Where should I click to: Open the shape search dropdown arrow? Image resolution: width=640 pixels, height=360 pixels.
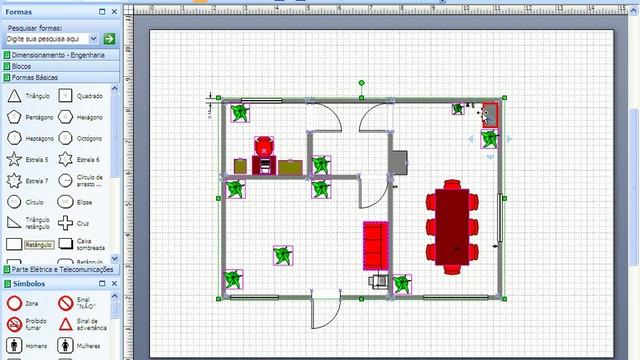pos(93,39)
